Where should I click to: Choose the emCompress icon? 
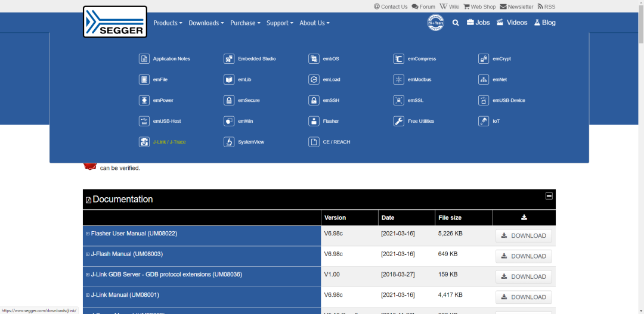pyautogui.click(x=398, y=59)
